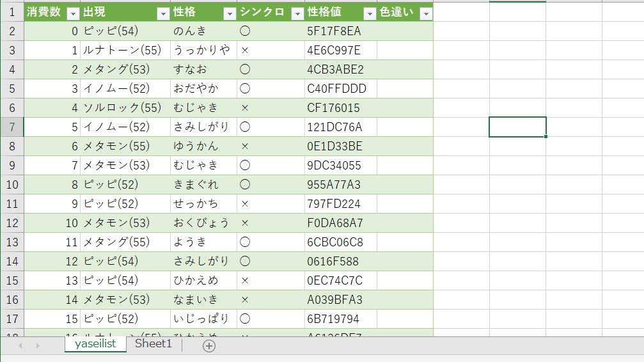Click the next sheet navigation arrow
This screenshot has width=644, height=362.
37,346
